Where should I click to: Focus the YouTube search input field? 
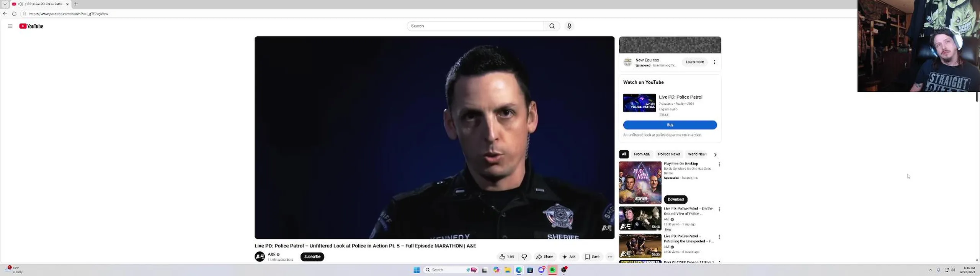pos(475,26)
